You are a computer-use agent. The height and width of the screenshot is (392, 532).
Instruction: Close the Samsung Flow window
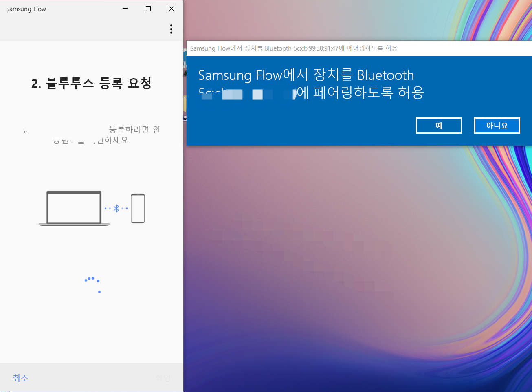coord(171,9)
